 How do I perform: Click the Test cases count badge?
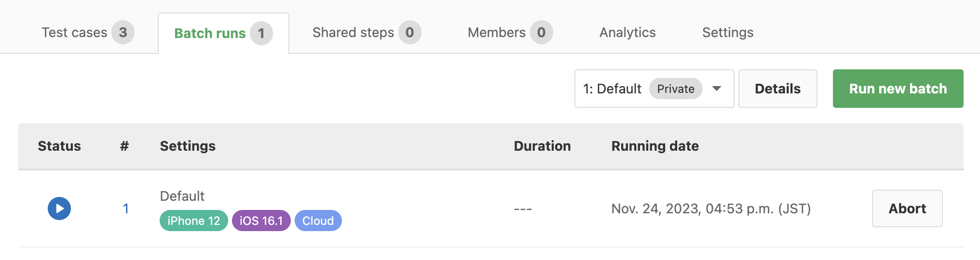[123, 32]
